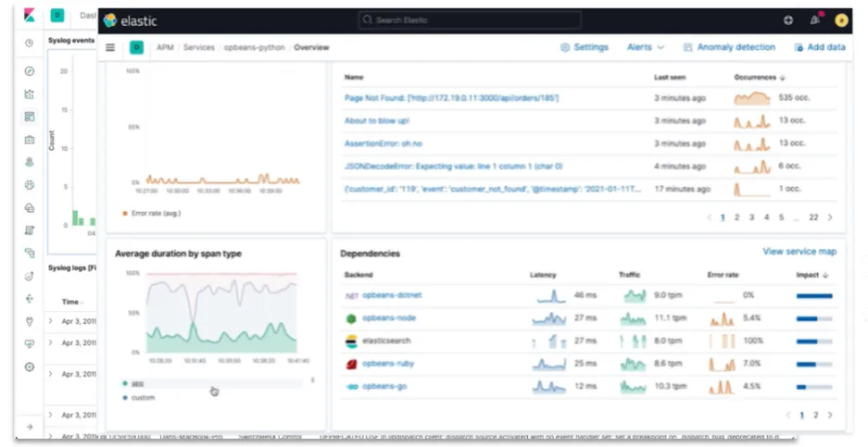Click the Anomaly detection button
The width and height of the screenshot is (868, 447).
[x=729, y=47]
